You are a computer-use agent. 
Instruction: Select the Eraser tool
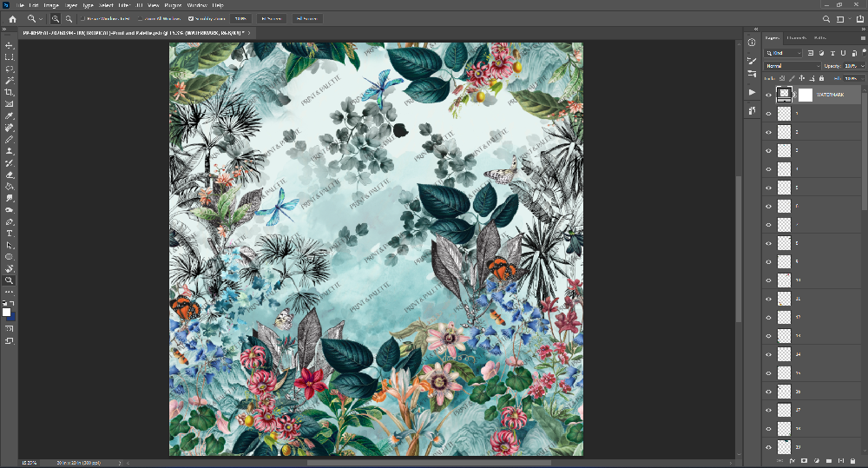point(9,175)
